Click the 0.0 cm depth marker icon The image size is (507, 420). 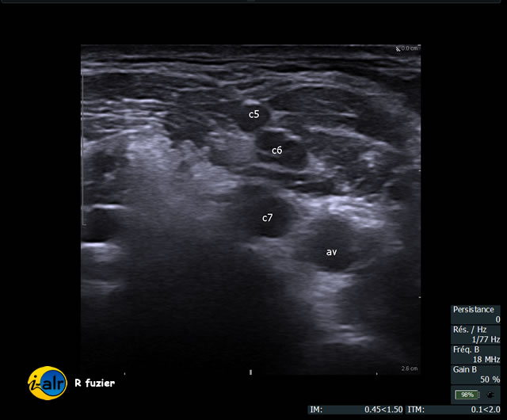pos(398,49)
